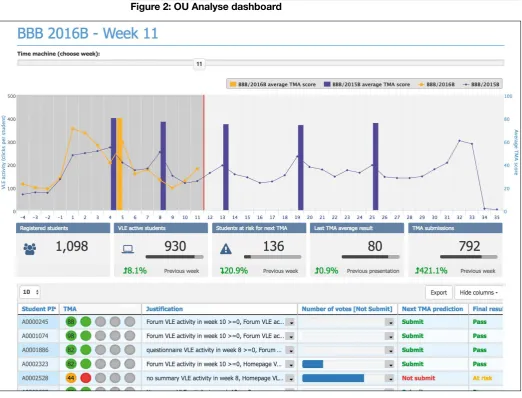The image size is (522, 398).
Task: Expand justification dropdown for A0002323
Action: coord(291,364)
